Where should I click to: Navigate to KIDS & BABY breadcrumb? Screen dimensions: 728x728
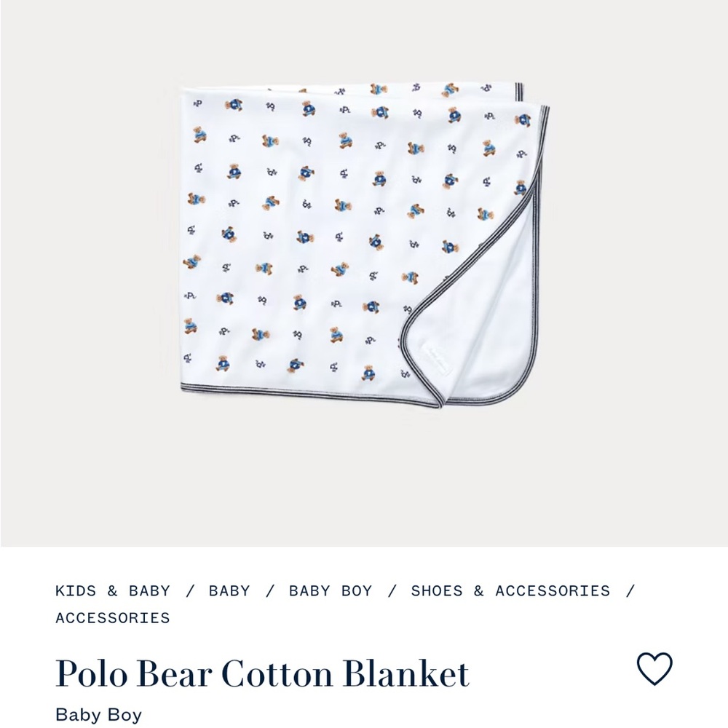point(112,590)
